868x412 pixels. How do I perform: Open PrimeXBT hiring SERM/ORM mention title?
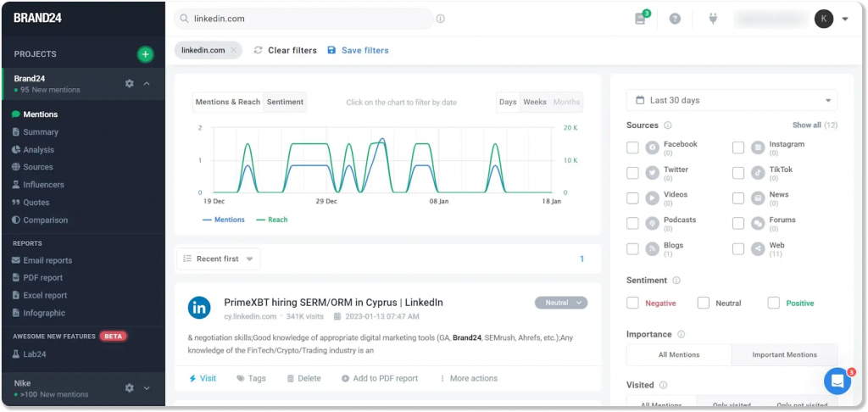(x=333, y=303)
